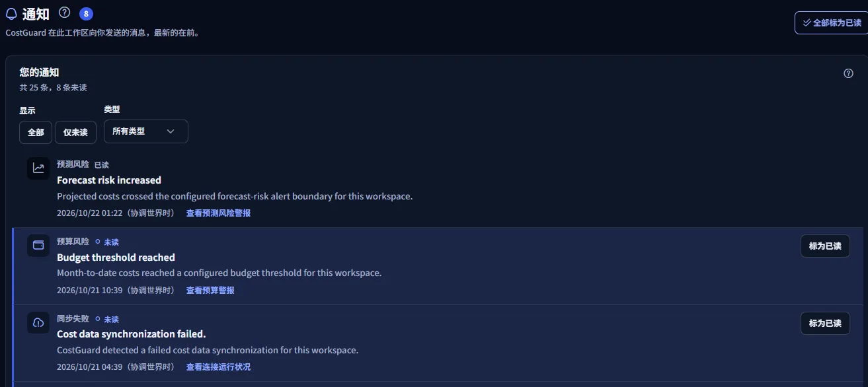Viewport: 868px width, 387px height.
Task: Open the 查看连接运行状况 link
Action: pyautogui.click(x=218, y=367)
